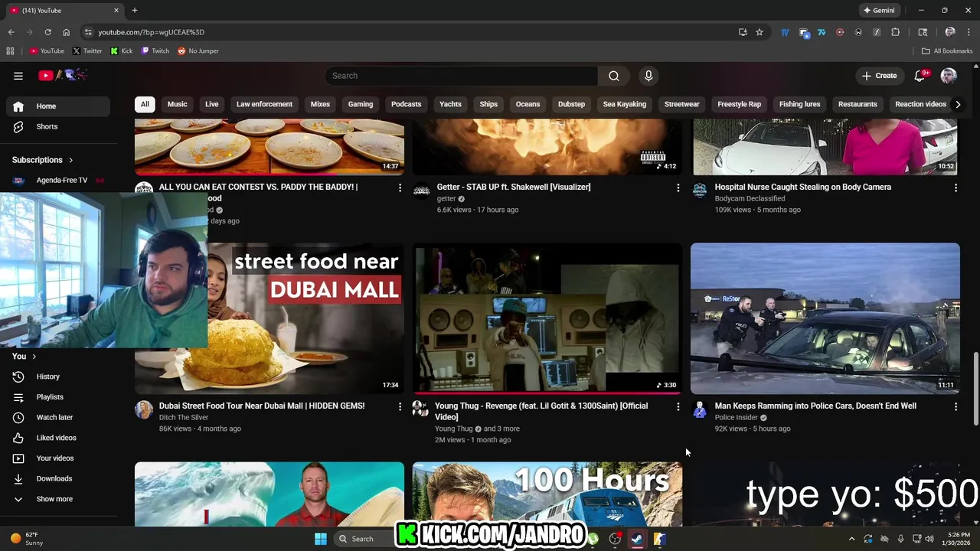The width and height of the screenshot is (980, 551).
Task: Open the YouTube hamburger guide menu
Action: (18, 76)
